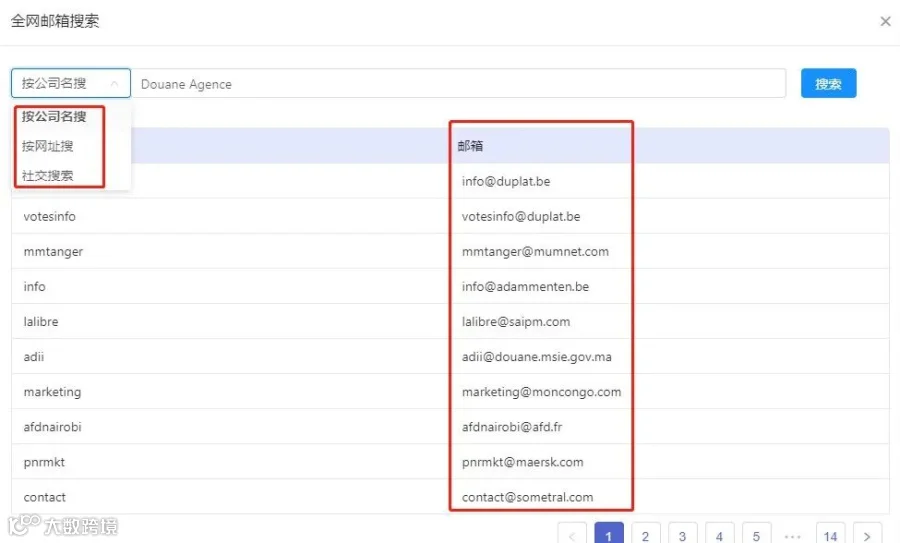Viewport: 900px width, 543px height.
Task: Jump to last page 14
Action: [831, 535]
